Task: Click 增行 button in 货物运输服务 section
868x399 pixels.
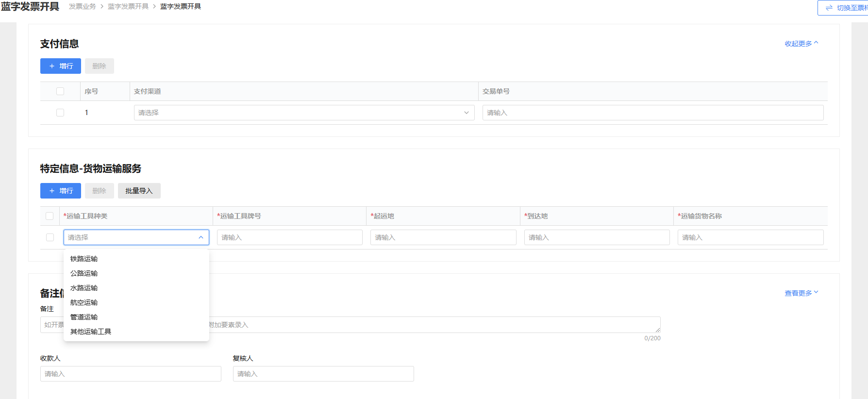Action: (61, 191)
